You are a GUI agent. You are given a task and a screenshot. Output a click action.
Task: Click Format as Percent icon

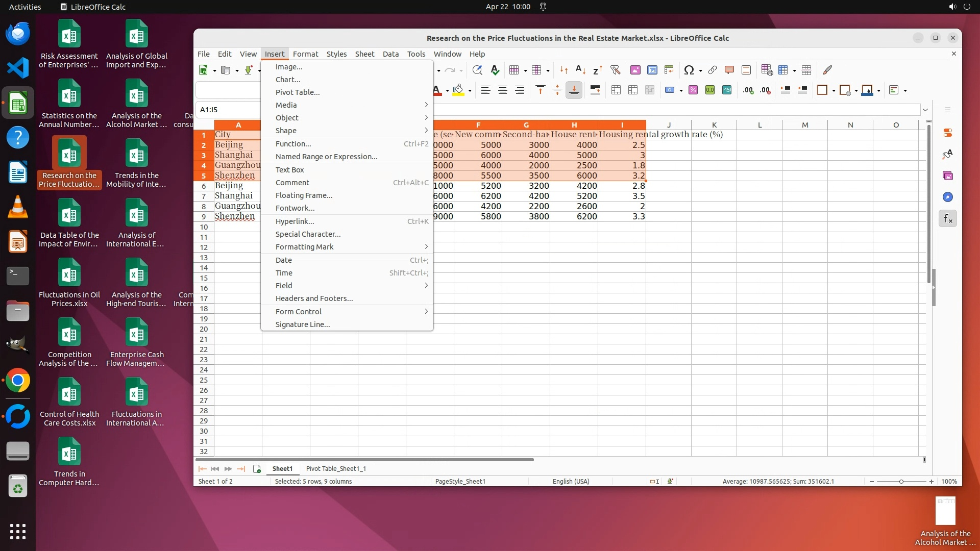693,90
